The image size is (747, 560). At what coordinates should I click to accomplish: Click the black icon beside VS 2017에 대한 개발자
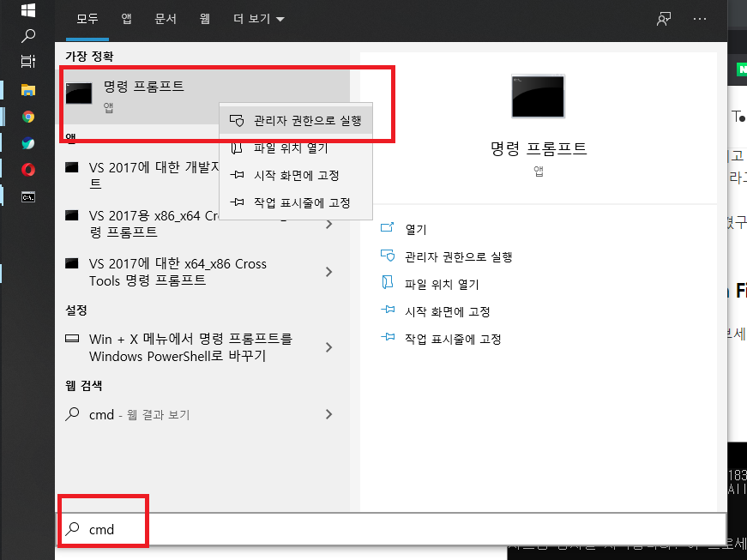[x=72, y=167]
